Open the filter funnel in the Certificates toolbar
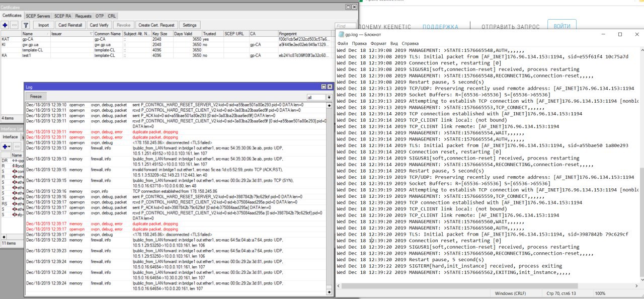Screen dimensions: 644x299 [x=26, y=25]
